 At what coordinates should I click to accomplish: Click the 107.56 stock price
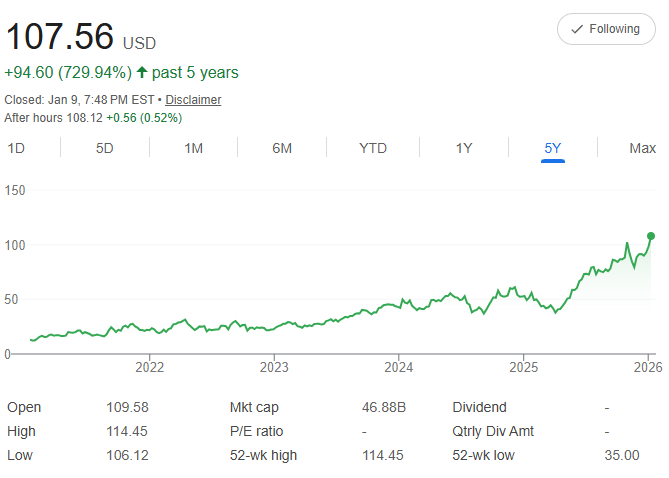tap(61, 37)
